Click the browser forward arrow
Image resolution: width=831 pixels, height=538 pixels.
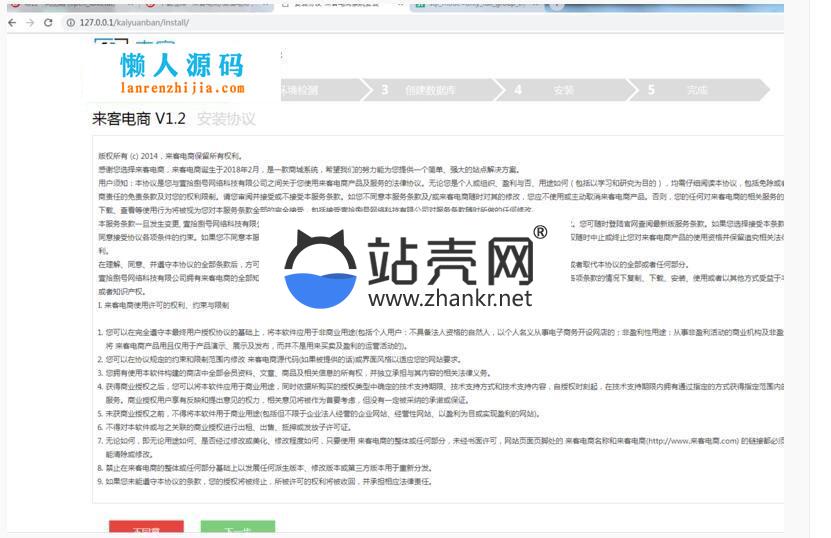tap(30, 21)
